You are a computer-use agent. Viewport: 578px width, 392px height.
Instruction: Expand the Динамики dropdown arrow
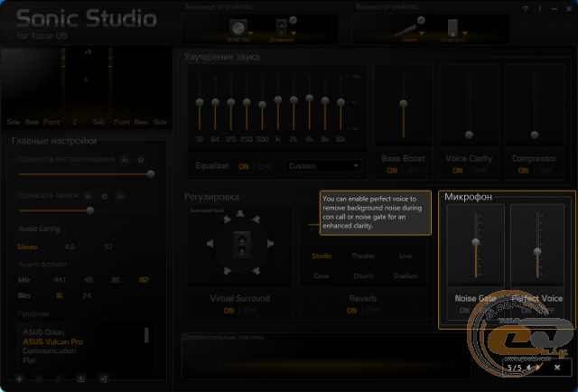[x=294, y=33]
